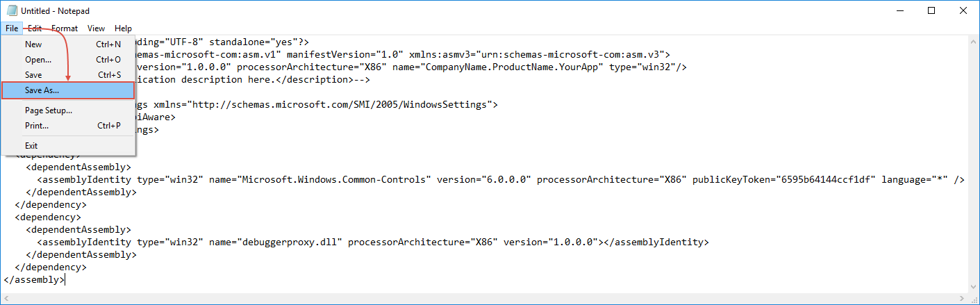980x305 pixels.
Task: Click the Notepad icon in title bar
Action: (x=10, y=10)
